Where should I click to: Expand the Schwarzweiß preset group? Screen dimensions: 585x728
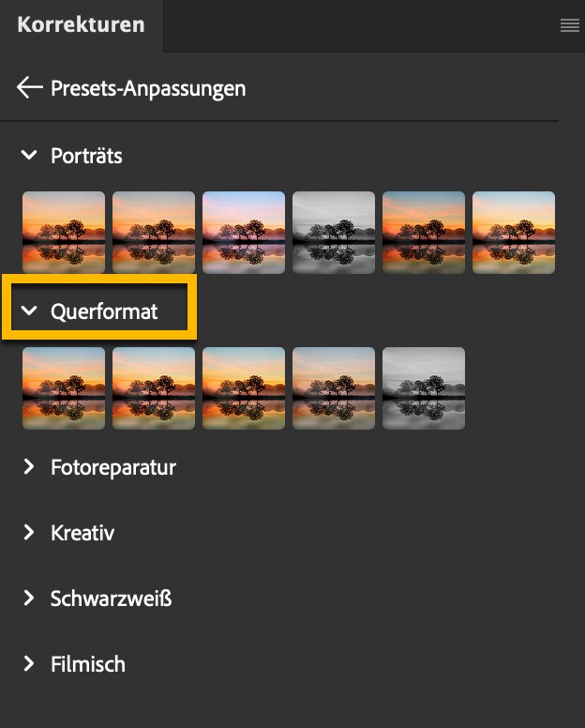pyautogui.click(x=30, y=599)
